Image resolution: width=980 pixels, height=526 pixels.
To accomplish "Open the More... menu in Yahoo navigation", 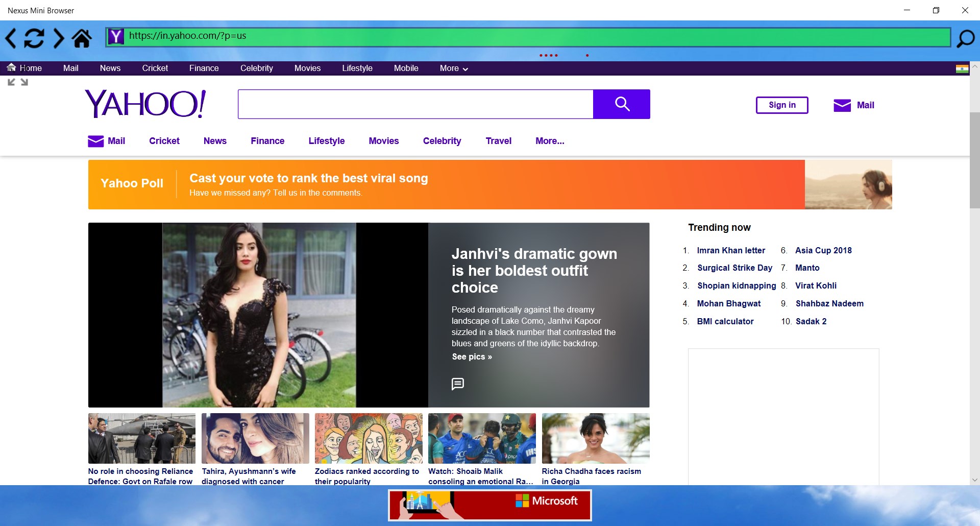I will coord(550,141).
